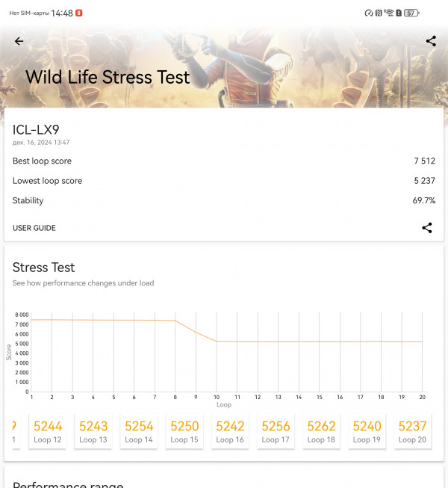Tap the Lowest loop score value
The width and height of the screenshot is (448, 488).
pos(424,181)
